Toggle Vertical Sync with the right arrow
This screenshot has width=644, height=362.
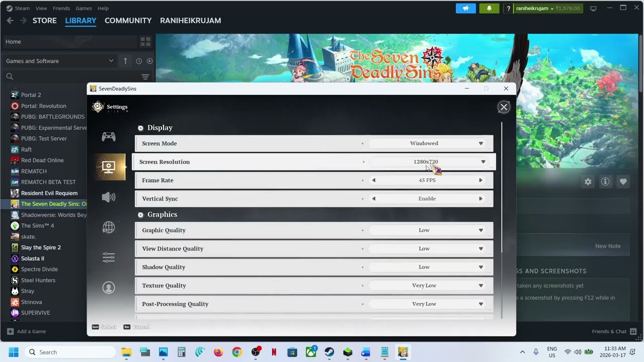coord(480,199)
